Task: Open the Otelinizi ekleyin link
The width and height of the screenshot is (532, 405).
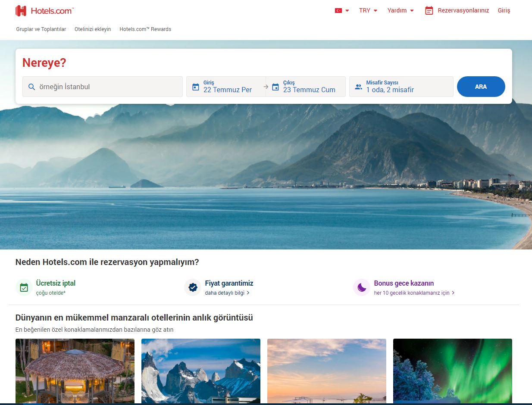Action: click(x=93, y=29)
